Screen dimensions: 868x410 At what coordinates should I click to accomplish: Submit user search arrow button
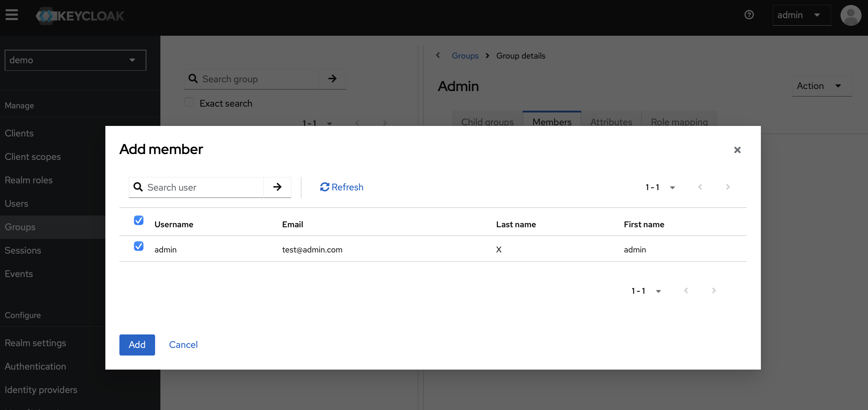(x=277, y=187)
